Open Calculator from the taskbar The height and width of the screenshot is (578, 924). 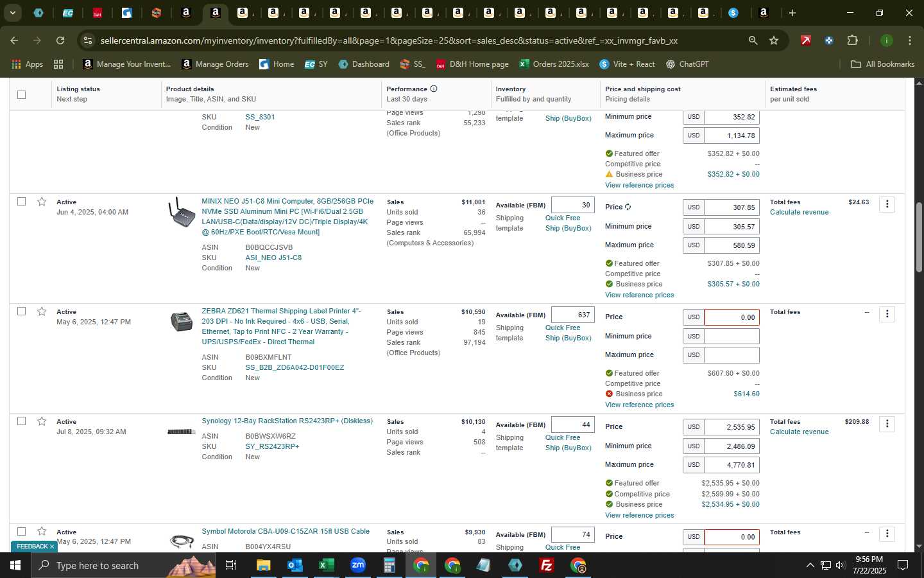coord(389,565)
